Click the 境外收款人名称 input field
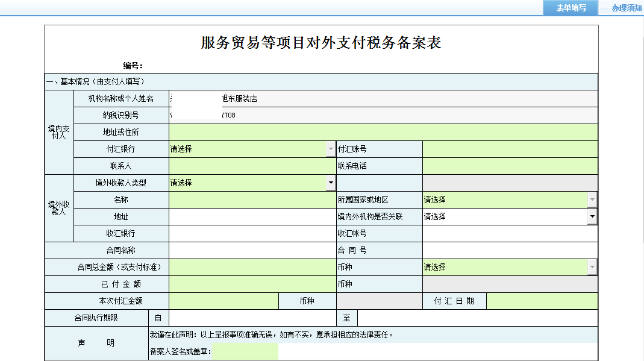Viewport: 644px width, 361px height. coord(250,199)
